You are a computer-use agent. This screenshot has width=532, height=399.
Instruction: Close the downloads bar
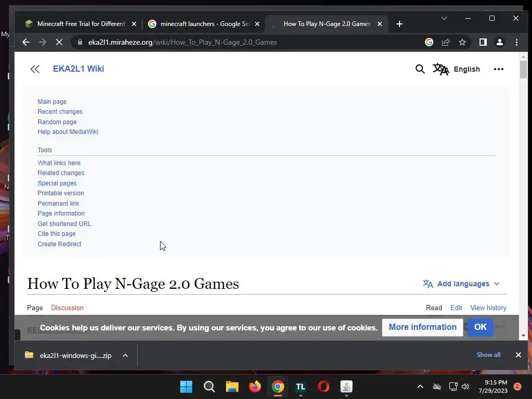coord(518,355)
